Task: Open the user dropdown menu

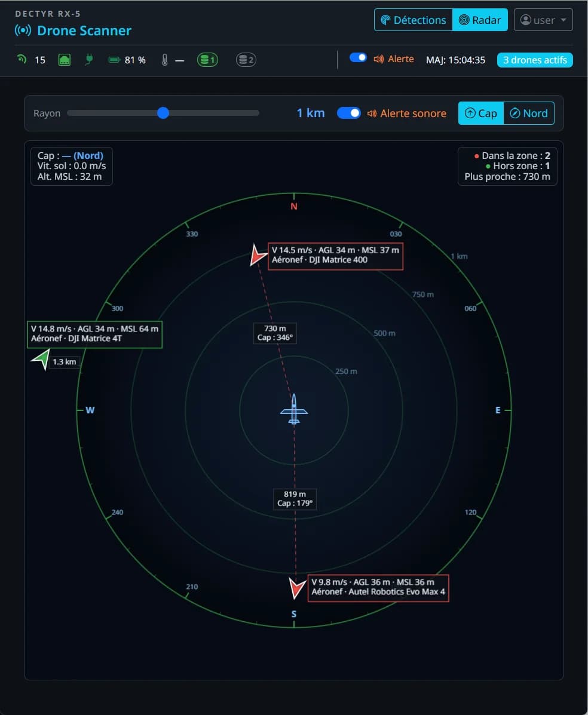Action: pyautogui.click(x=543, y=20)
